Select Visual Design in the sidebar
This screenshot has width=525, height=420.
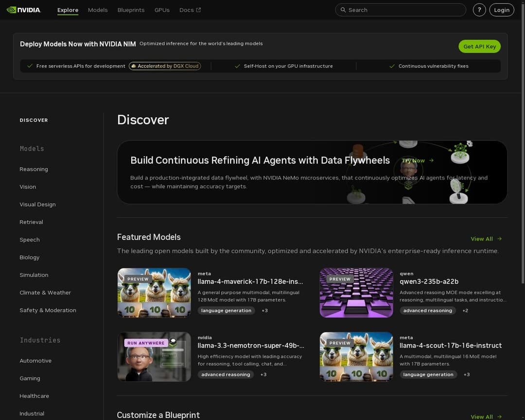click(x=37, y=204)
